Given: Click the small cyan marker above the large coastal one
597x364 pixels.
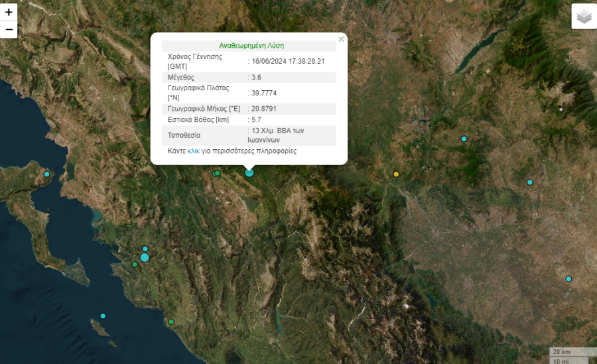Looking at the screenshot, I should [x=145, y=249].
